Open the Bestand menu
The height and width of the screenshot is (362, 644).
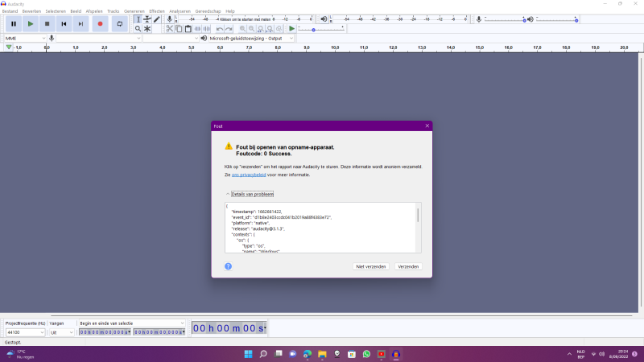tap(10, 11)
